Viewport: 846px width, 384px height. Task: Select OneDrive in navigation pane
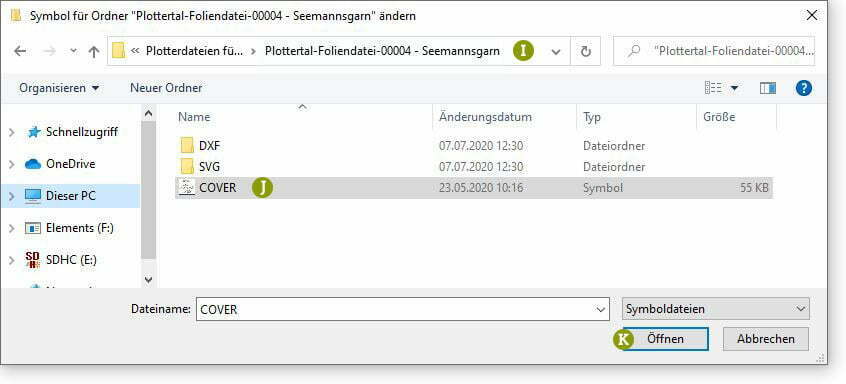(x=70, y=164)
